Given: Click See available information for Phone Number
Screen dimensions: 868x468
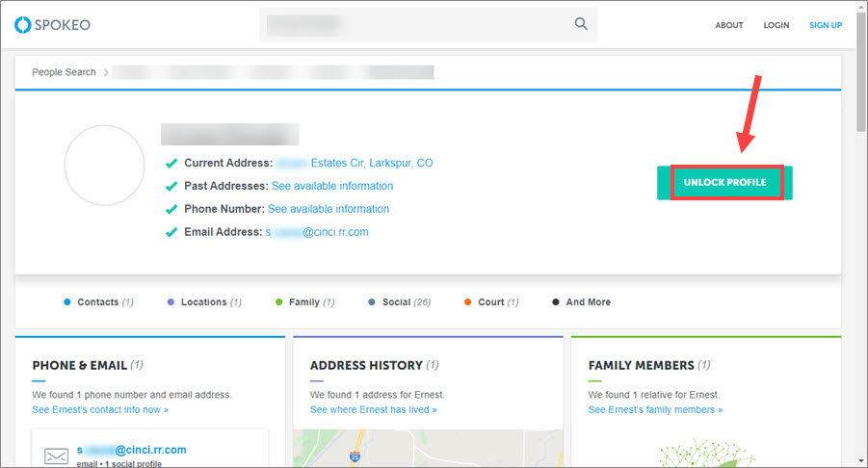Looking at the screenshot, I should [x=329, y=209].
